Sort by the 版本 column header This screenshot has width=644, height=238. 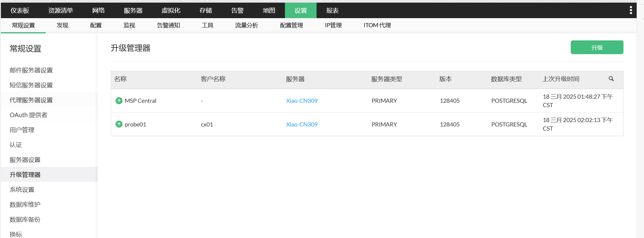pyautogui.click(x=445, y=79)
